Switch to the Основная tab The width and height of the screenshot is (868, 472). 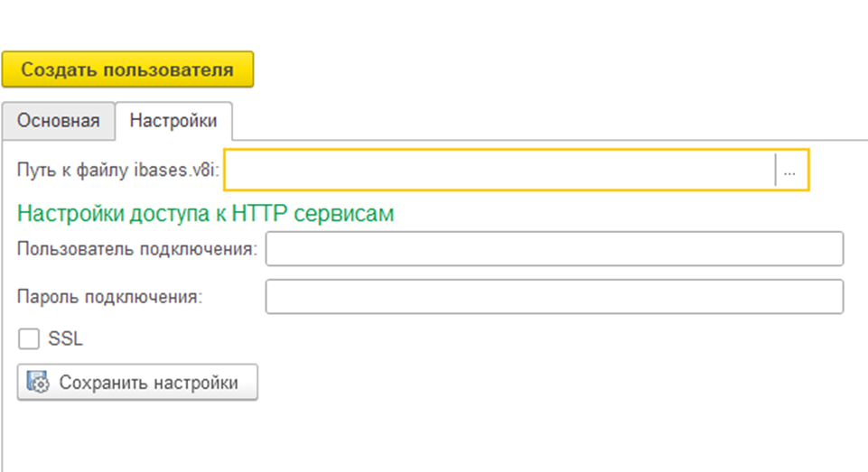point(58,121)
